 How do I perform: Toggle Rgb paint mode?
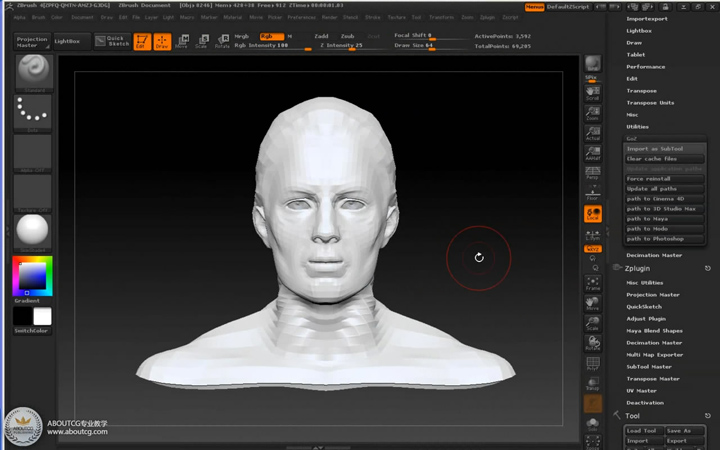[271, 36]
